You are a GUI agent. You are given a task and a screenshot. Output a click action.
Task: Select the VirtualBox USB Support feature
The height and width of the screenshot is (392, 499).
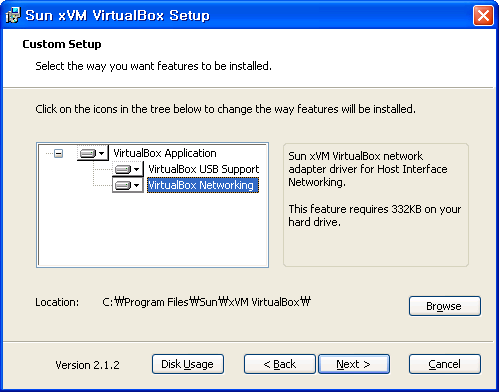[x=203, y=169]
